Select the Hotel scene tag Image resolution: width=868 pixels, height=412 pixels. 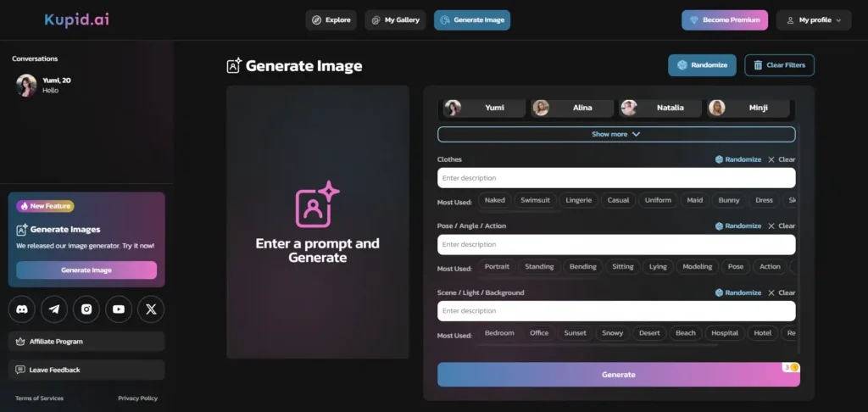click(x=763, y=333)
